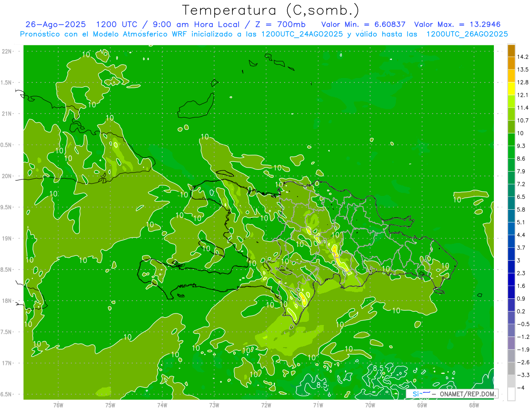
Task: Click the '18N' latitude axis label
Action: tap(7, 301)
